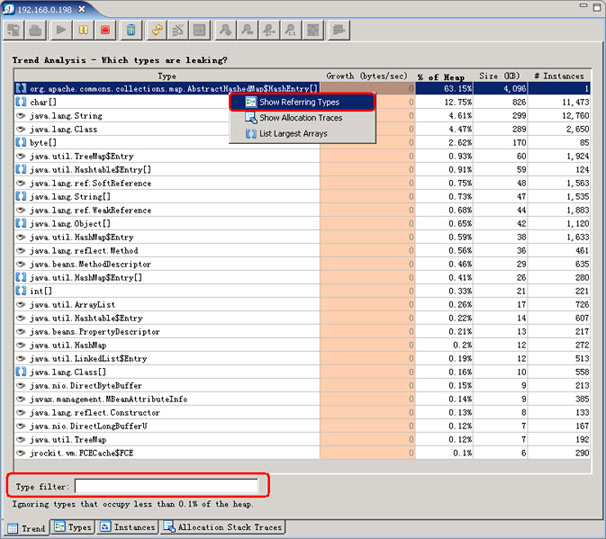Image resolution: width=606 pixels, height=539 pixels.
Task: Click the array icon beside int[]
Action: (21, 291)
